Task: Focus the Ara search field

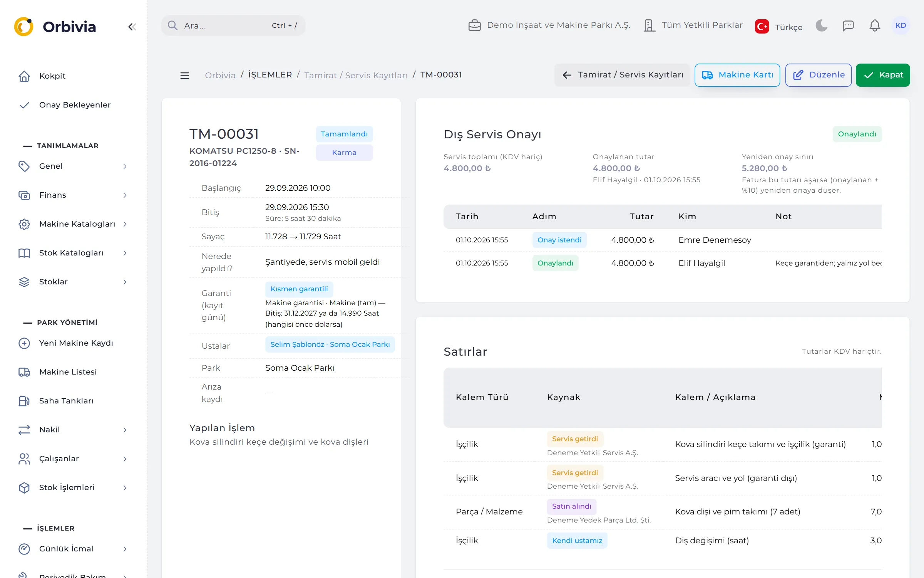Action: coord(233,25)
